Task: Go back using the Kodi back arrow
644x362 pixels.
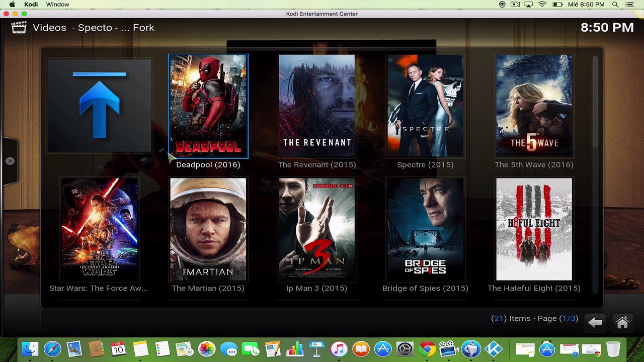Action: pos(595,323)
